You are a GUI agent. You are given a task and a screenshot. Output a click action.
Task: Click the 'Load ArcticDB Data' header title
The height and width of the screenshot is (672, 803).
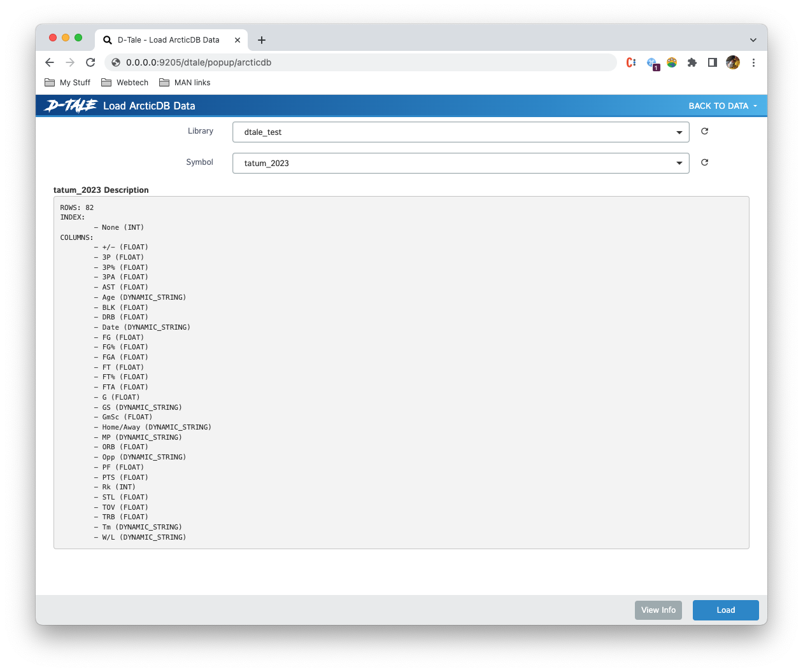click(149, 106)
